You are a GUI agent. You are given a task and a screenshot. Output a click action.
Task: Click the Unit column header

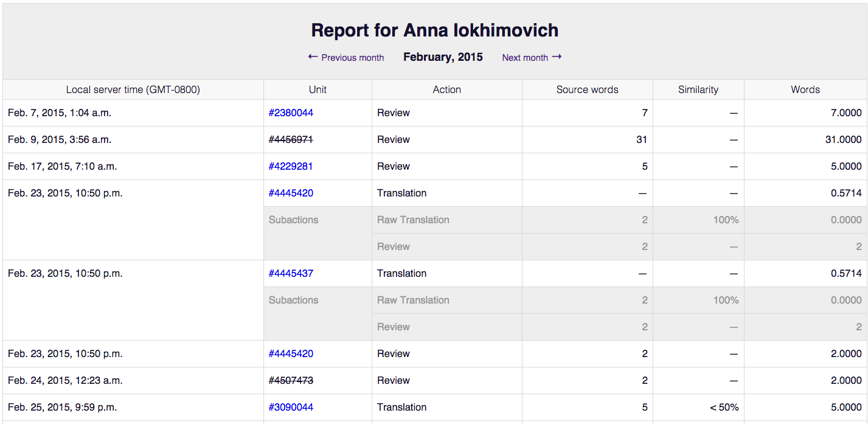pyautogui.click(x=318, y=89)
